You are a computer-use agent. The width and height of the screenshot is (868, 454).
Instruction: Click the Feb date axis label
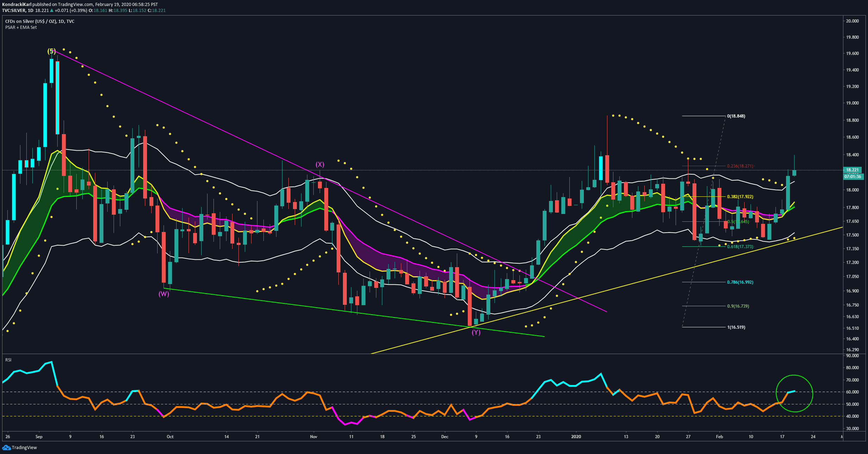point(720,437)
